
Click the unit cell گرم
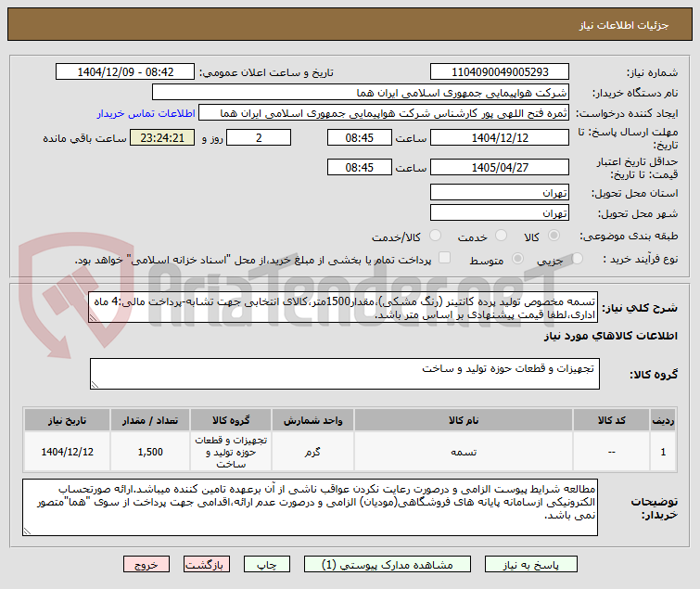point(313,452)
